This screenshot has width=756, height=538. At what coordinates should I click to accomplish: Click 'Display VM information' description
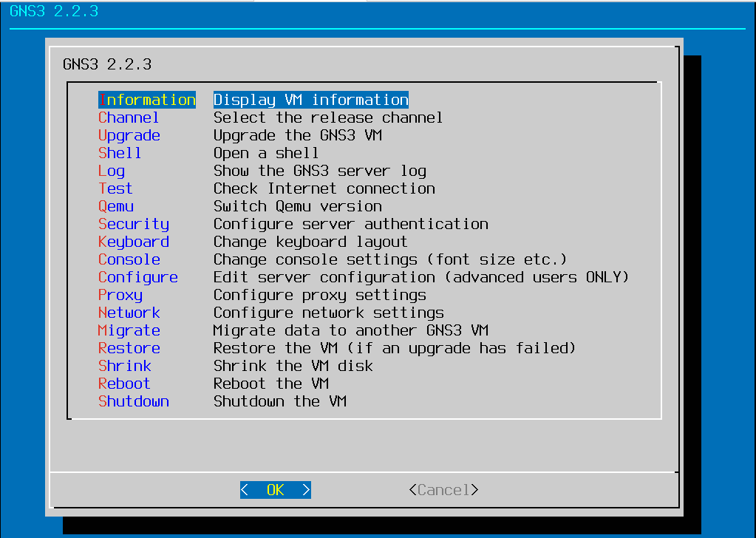pos(311,100)
